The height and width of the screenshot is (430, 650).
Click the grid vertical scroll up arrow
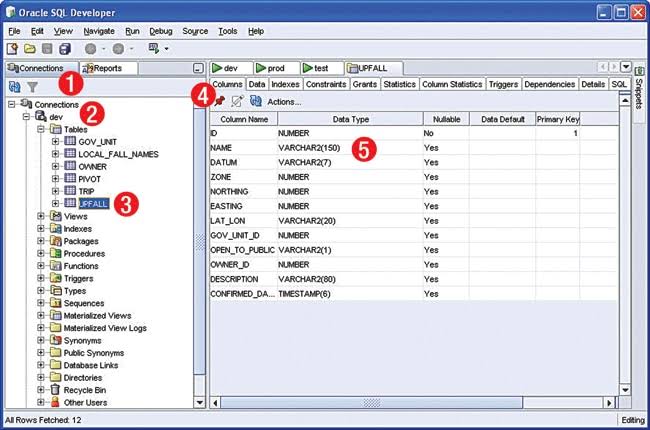(x=625, y=100)
